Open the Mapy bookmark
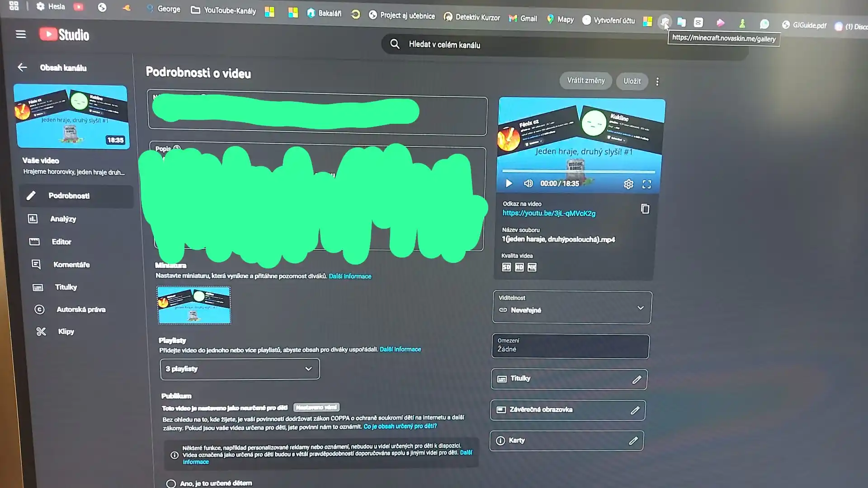 click(x=560, y=19)
